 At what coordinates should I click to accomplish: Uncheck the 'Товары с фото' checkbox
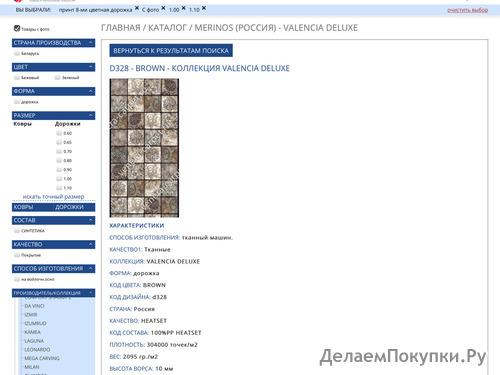tap(17, 28)
